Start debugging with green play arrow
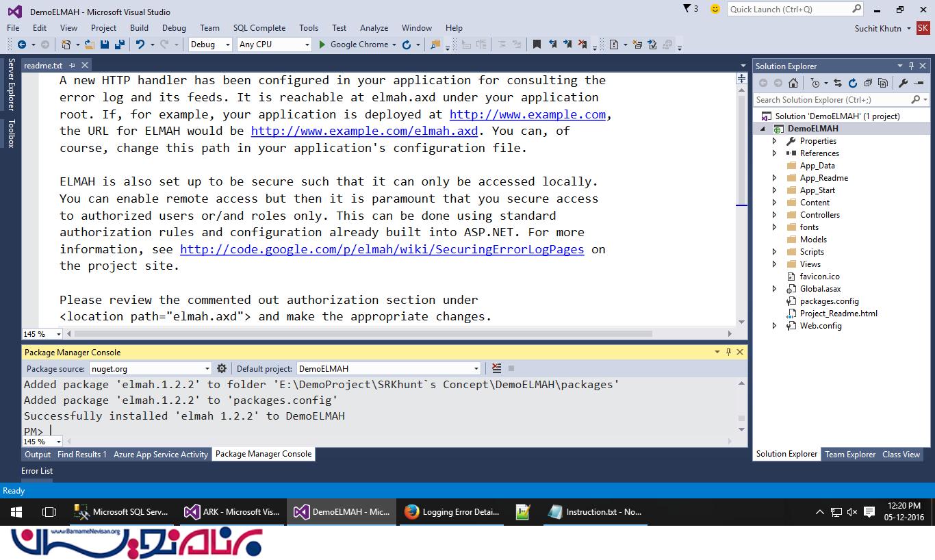This screenshot has width=935, height=560. (322, 44)
